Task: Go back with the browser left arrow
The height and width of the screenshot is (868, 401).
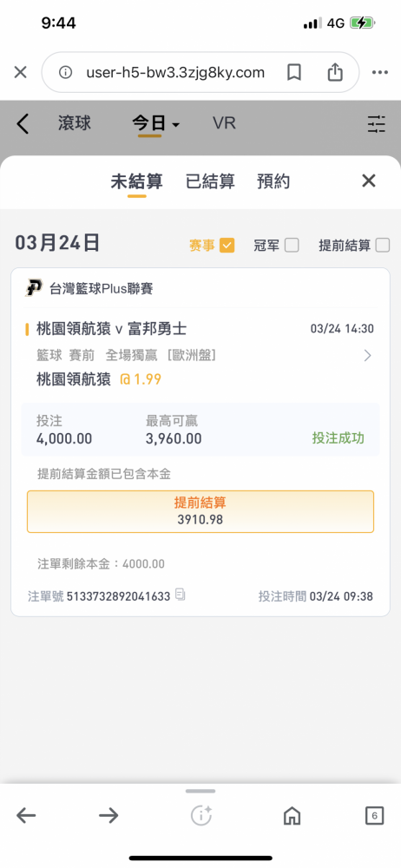Action: pyautogui.click(x=26, y=815)
